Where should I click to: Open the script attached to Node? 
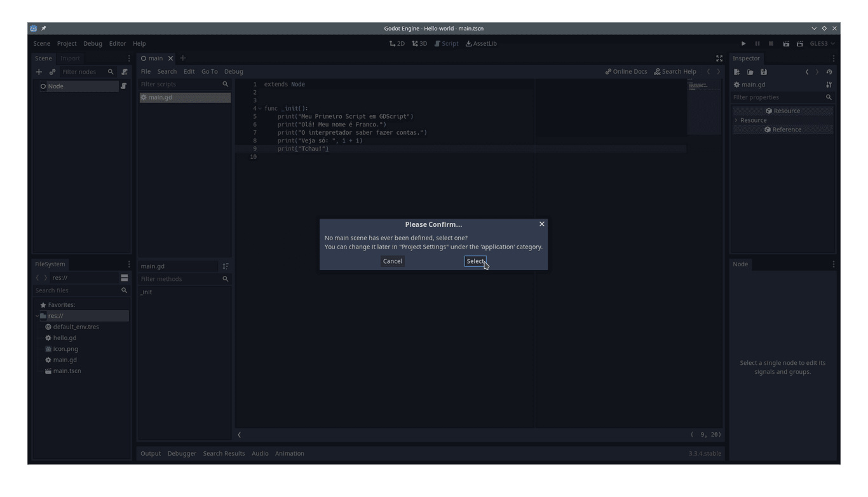[124, 86]
